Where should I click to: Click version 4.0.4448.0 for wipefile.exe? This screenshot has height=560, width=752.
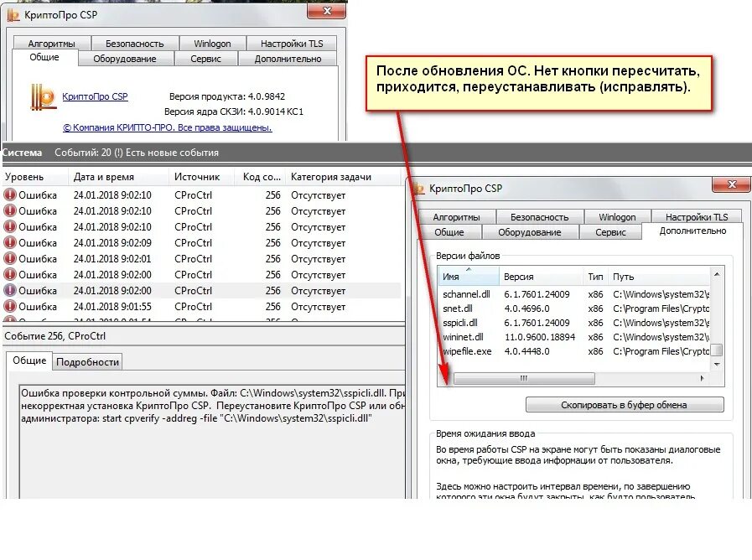pyautogui.click(x=526, y=351)
